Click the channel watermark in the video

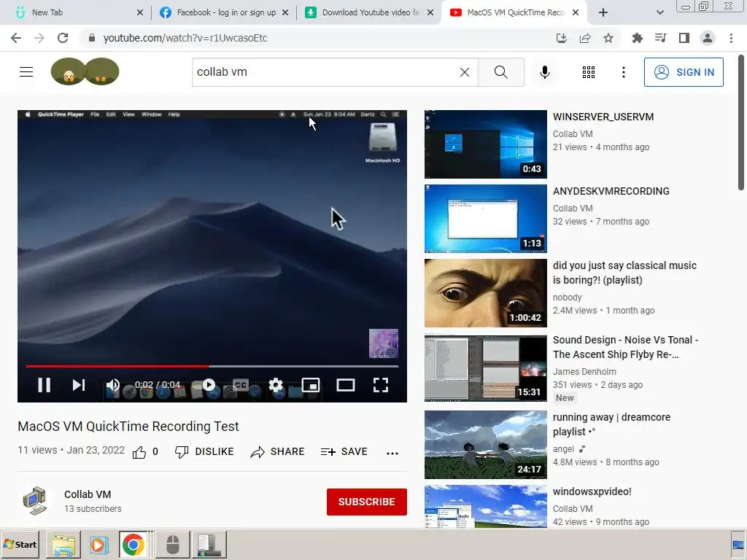coord(384,343)
